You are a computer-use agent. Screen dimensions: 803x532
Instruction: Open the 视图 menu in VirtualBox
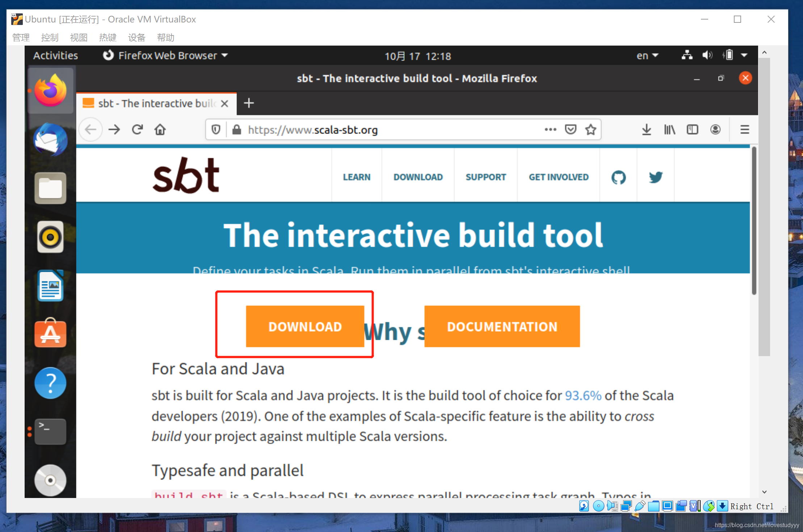pyautogui.click(x=79, y=37)
